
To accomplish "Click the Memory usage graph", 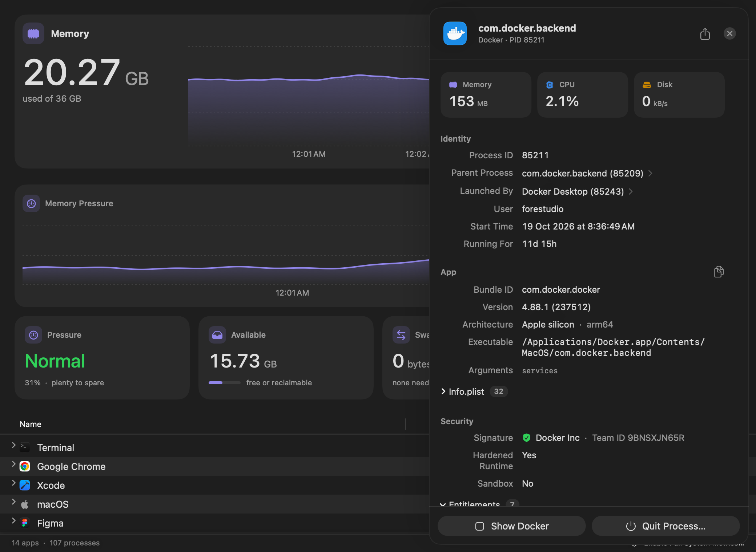I will tap(309, 97).
